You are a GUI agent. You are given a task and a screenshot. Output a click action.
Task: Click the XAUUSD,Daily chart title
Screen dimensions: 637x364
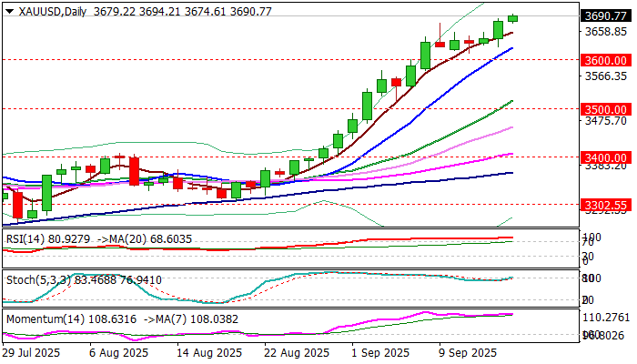point(53,11)
